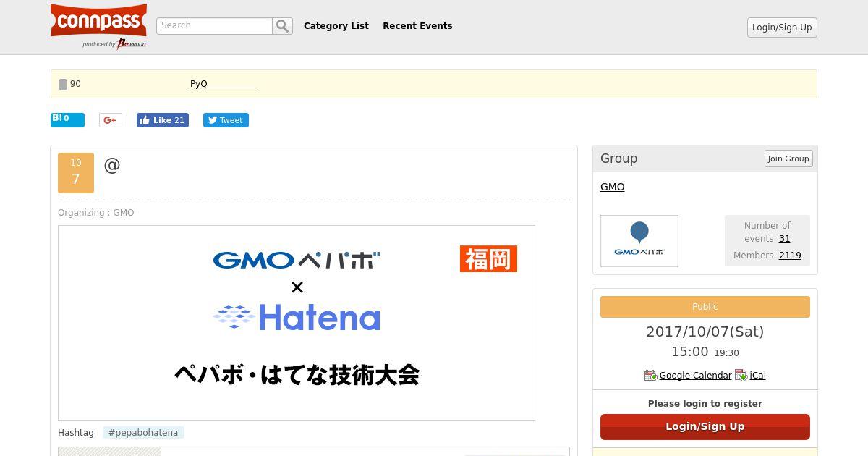
Task: Click the orange Public status label
Action: [x=705, y=307]
